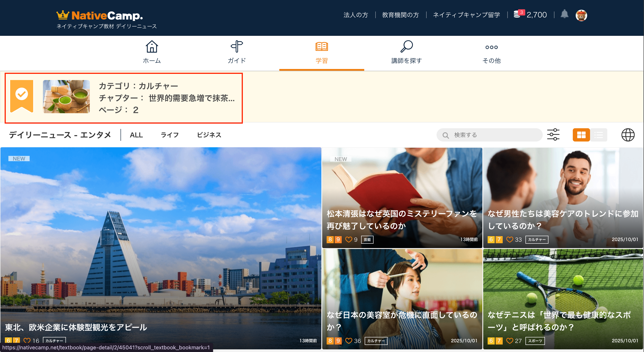
Task: Click the orange bookmark checkmark icon
Action: click(x=22, y=96)
